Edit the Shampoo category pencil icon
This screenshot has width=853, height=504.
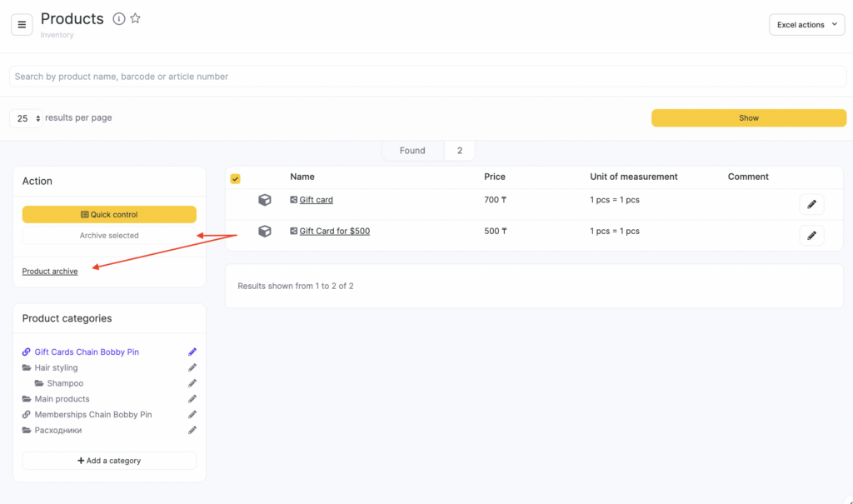pyautogui.click(x=192, y=383)
